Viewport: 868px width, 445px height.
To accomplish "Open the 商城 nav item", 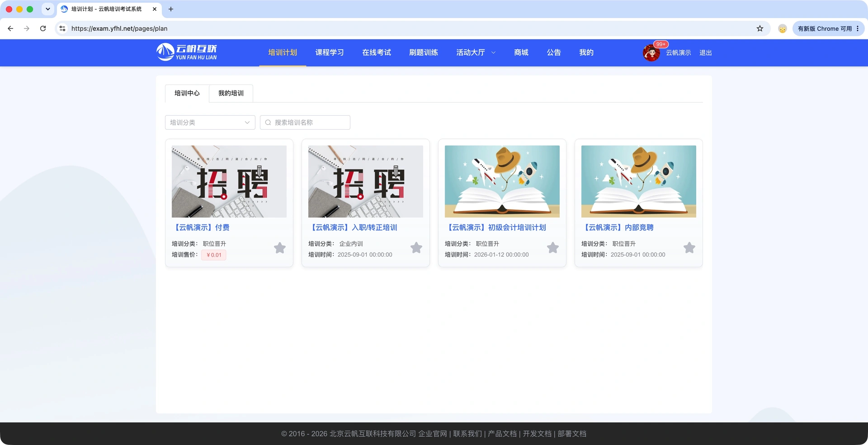I will (x=521, y=52).
